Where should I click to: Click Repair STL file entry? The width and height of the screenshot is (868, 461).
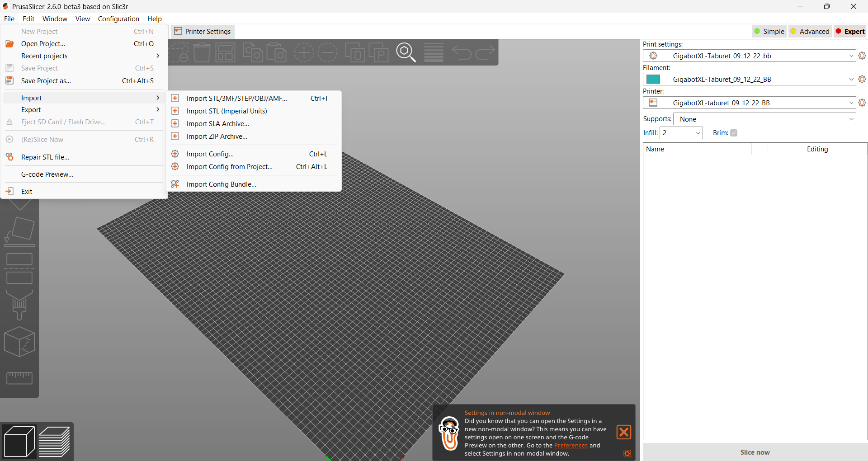click(45, 157)
